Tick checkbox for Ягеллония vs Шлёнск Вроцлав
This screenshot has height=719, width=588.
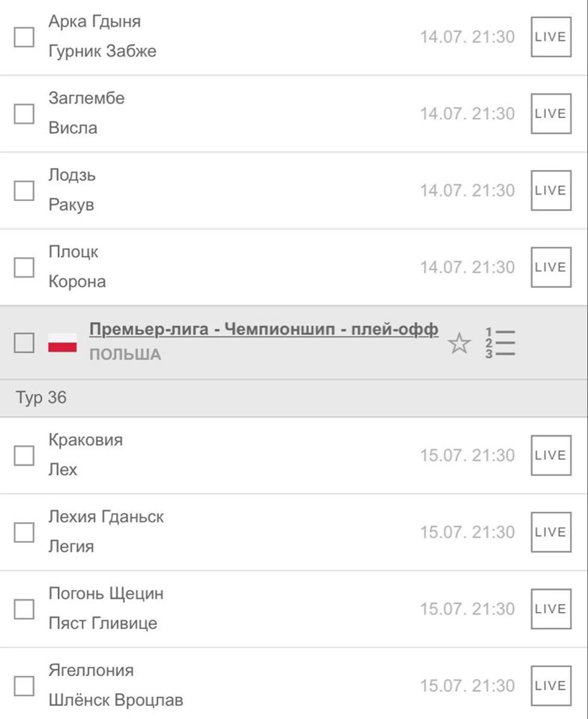click(24, 686)
